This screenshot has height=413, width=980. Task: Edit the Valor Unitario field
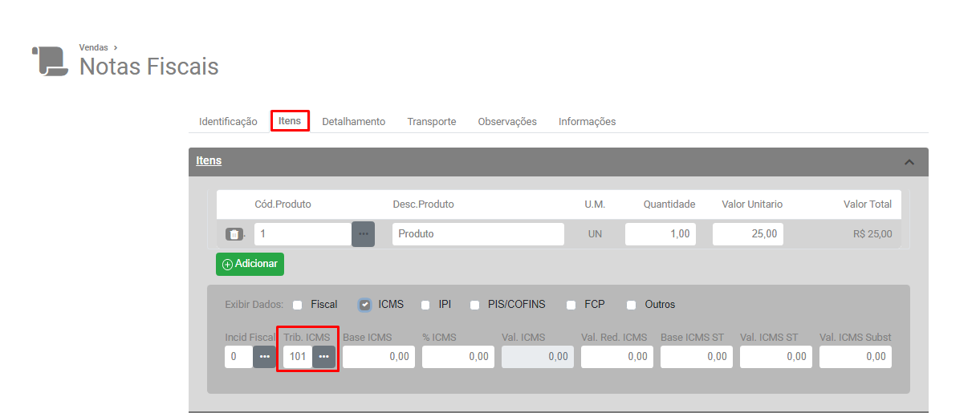748,234
